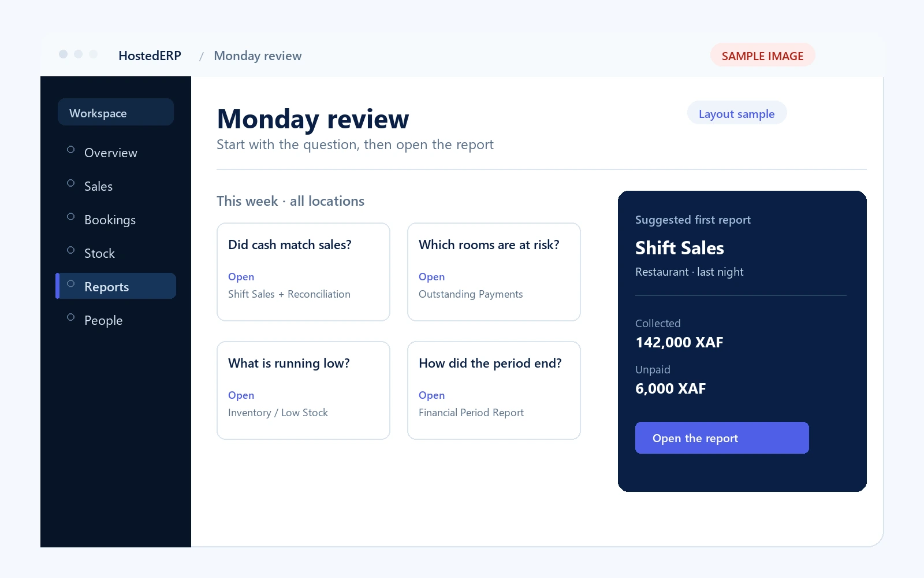Select Stock navigation item
This screenshot has height=578, width=924.
point(115,253)
